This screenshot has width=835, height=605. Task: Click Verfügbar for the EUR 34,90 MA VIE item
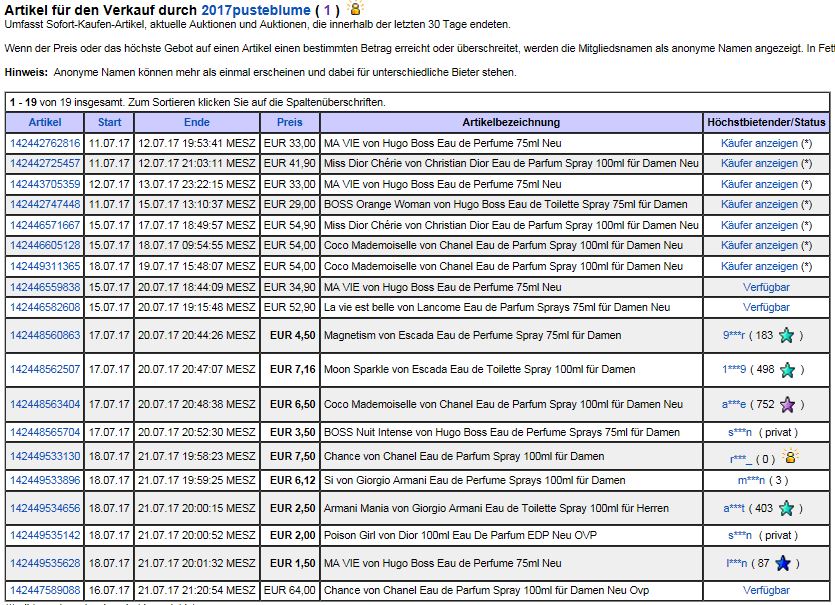pos(766,287)
